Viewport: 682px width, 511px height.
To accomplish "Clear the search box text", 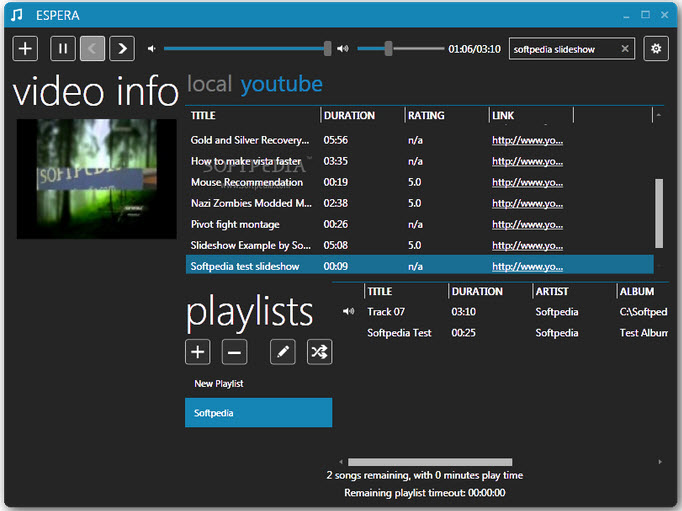I will (625, 49).
